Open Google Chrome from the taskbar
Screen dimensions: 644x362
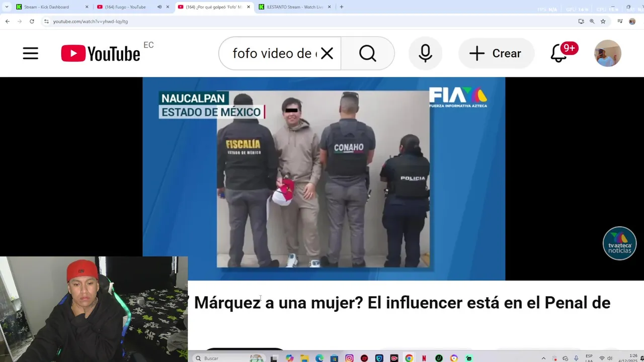point(409,358)
